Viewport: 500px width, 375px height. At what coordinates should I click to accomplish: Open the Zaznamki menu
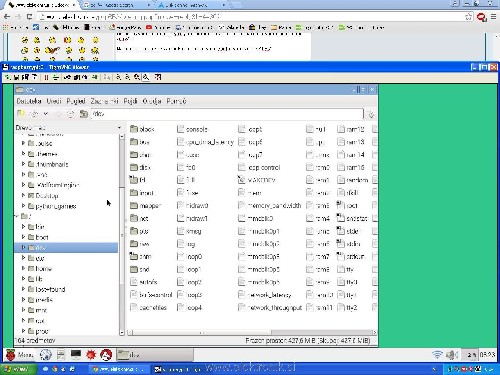104,101
